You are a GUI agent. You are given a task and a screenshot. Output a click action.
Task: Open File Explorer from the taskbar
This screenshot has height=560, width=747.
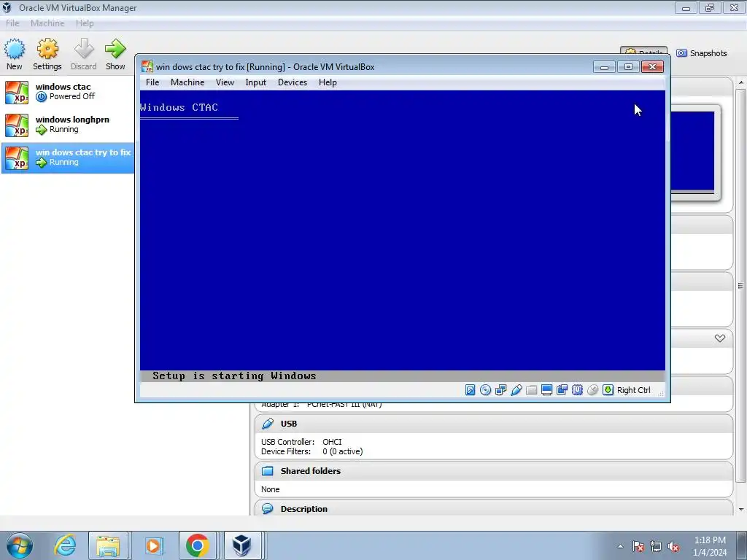tap(108, 545)
